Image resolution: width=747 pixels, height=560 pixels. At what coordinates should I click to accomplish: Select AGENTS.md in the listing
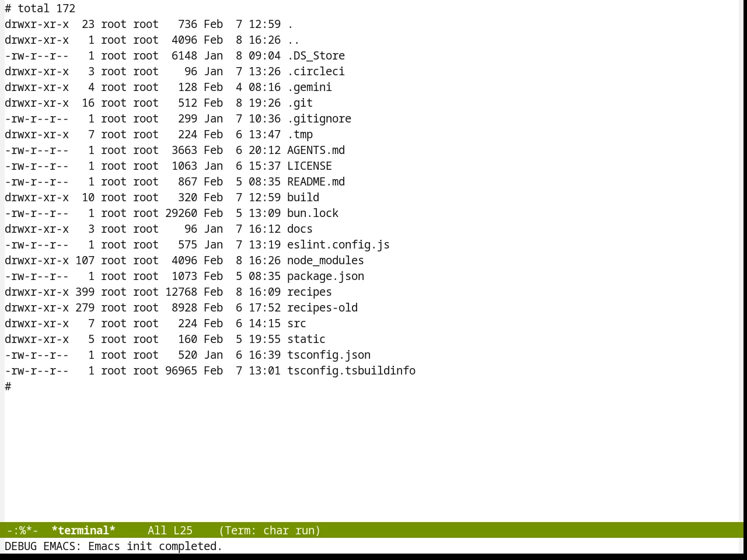click(316, 150)
